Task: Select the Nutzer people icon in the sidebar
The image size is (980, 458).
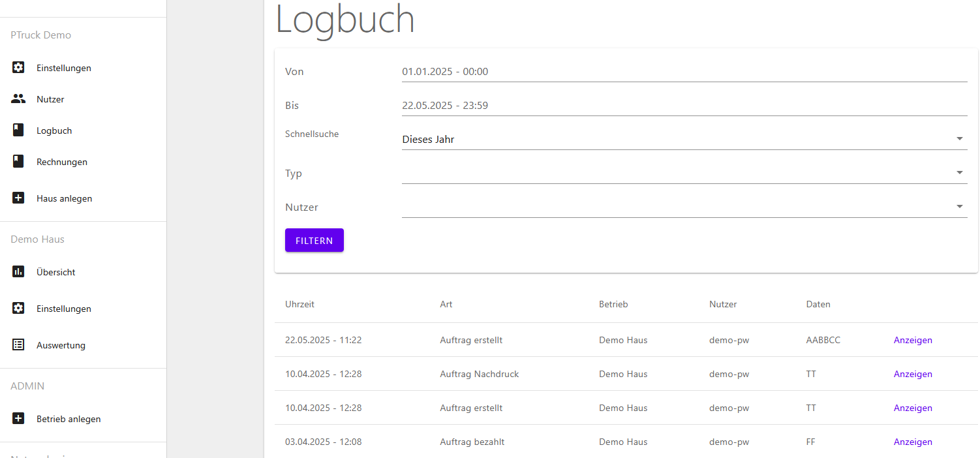Action: tap(18, 99)
